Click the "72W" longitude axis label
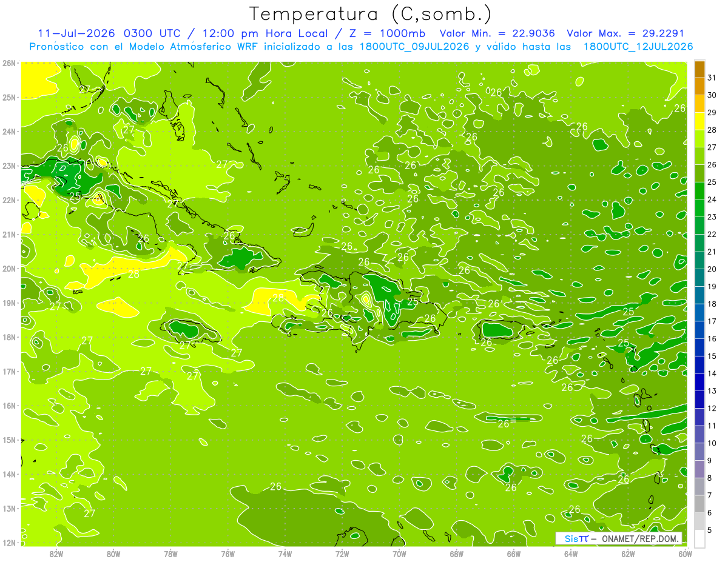728x562 pixels. coord(342,554)
